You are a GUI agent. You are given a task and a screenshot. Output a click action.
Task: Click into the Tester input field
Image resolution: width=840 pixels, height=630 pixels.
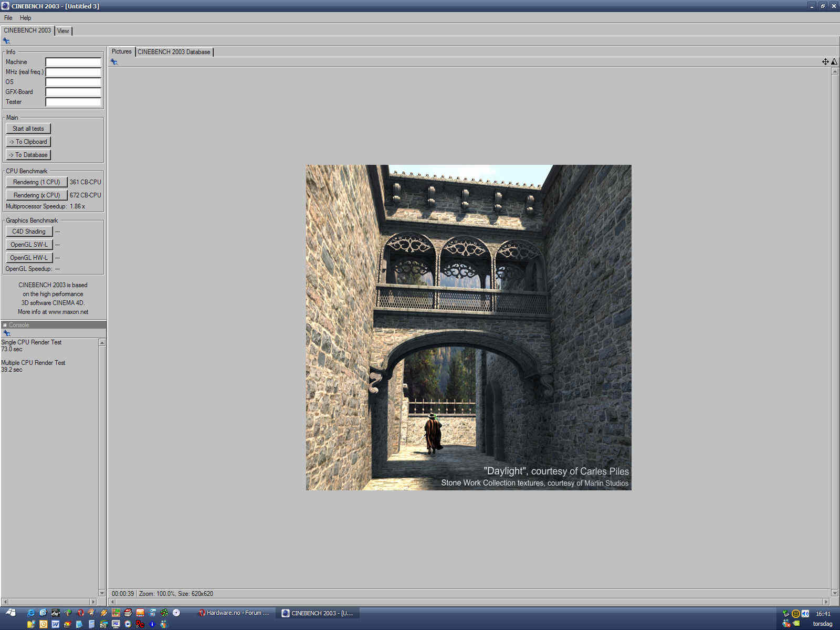pyautogui.click(x=73, y=102)
